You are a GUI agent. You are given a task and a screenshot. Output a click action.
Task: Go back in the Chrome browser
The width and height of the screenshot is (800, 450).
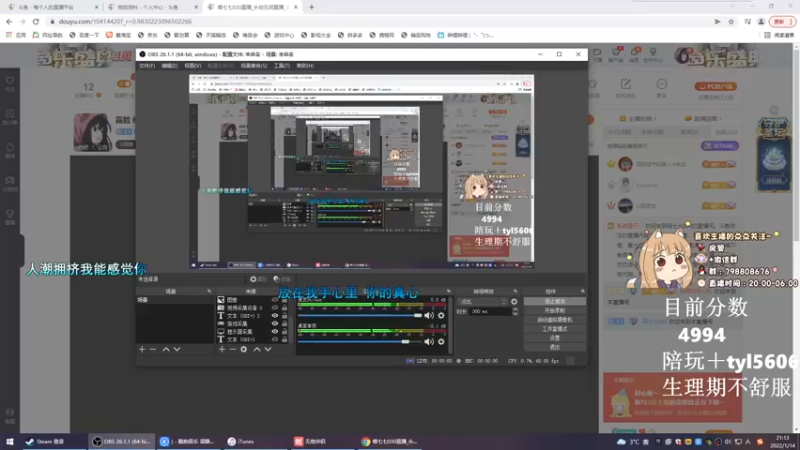(x=9, y=21)
